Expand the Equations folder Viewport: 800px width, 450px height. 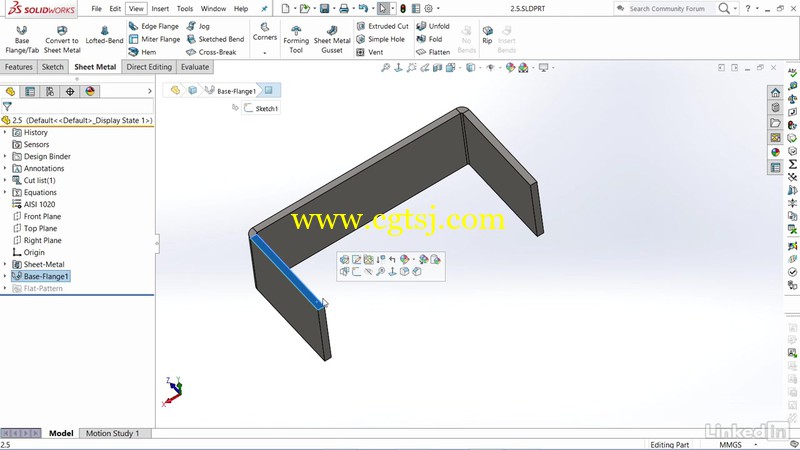point(5,192)
